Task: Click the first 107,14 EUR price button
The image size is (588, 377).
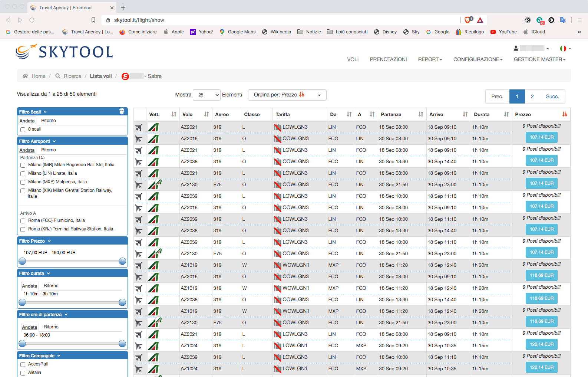Action: tap(541, 137)
